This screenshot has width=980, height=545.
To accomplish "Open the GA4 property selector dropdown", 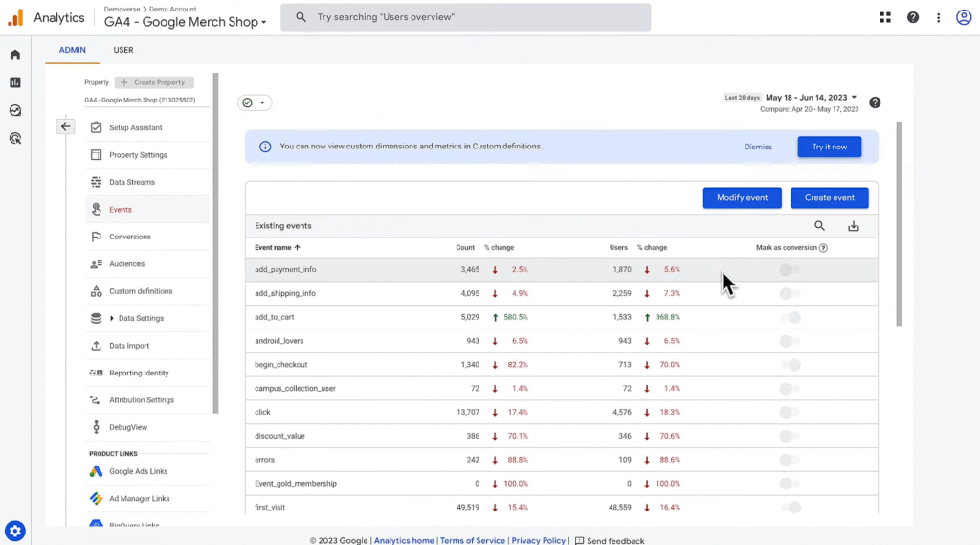I will [185, 22].
